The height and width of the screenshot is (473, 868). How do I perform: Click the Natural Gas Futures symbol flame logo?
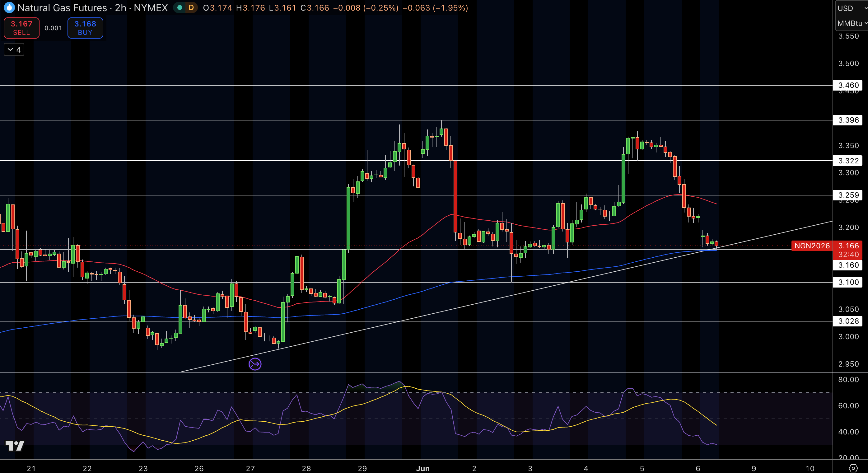[x=9, y=7]
